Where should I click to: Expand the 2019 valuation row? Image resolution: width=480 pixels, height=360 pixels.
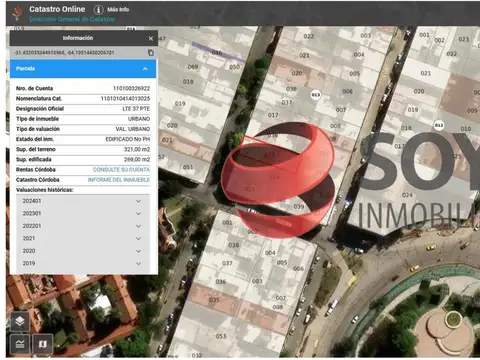click(83, 263)
